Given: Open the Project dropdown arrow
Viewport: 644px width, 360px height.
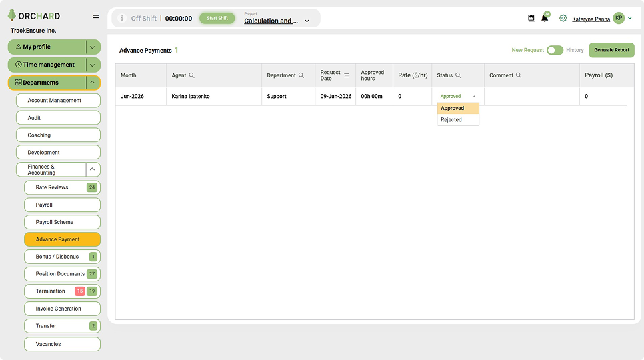Looking at the screenshot, I should coord(307,21).
